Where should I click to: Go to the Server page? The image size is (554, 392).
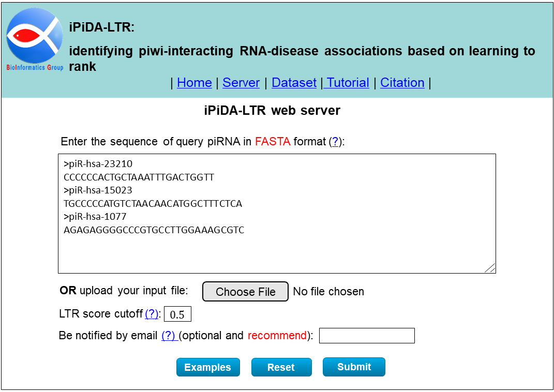coord(241,83)
